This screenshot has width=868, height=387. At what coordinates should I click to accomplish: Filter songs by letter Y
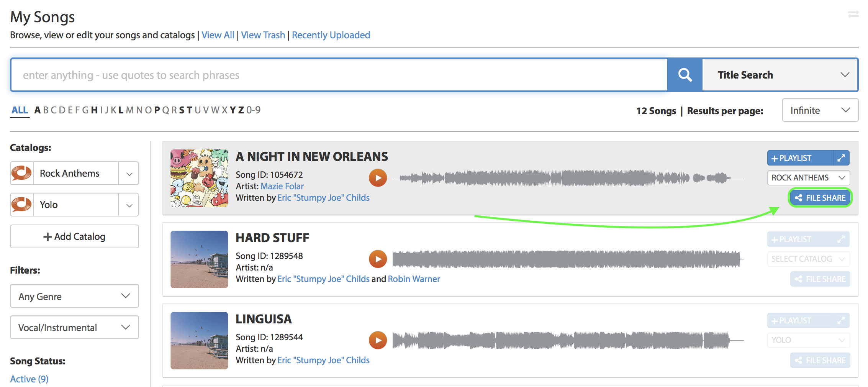pos(233,110)
